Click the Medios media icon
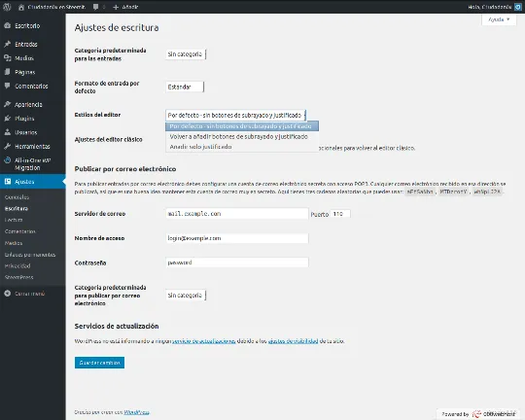 (x=8, y=58)
